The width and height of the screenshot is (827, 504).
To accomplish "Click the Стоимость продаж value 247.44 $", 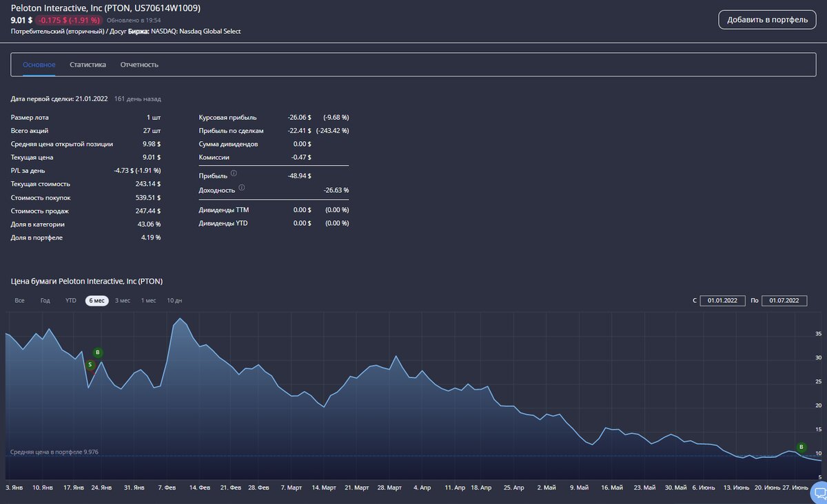I will tap(148, 211).
